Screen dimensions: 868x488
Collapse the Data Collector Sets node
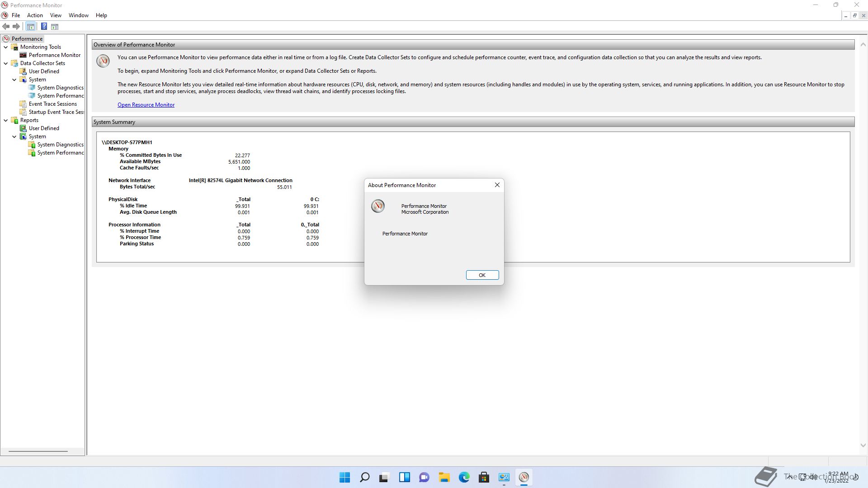click(x=5, y=63)
